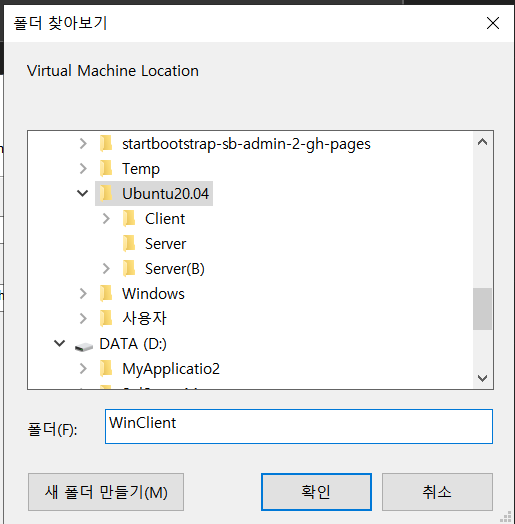Select the Temp folder name
The width and height of the screenshot is (515, 524).
[x=141, y=169]
